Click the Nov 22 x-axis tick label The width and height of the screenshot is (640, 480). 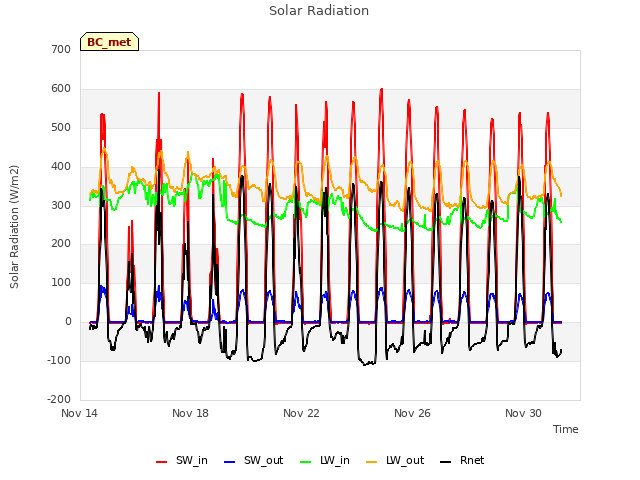coord(301,413)
